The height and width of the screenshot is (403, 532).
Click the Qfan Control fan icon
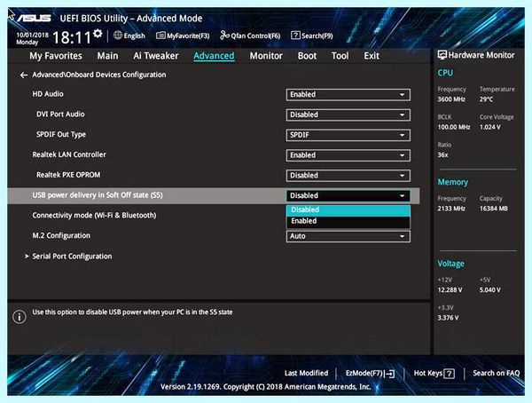click(224, 36)
